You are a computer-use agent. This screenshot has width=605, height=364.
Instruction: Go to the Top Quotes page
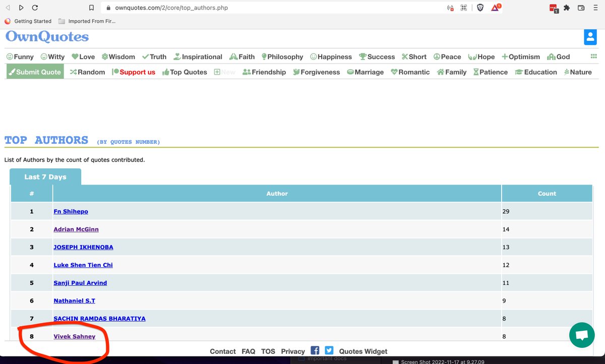185,72
